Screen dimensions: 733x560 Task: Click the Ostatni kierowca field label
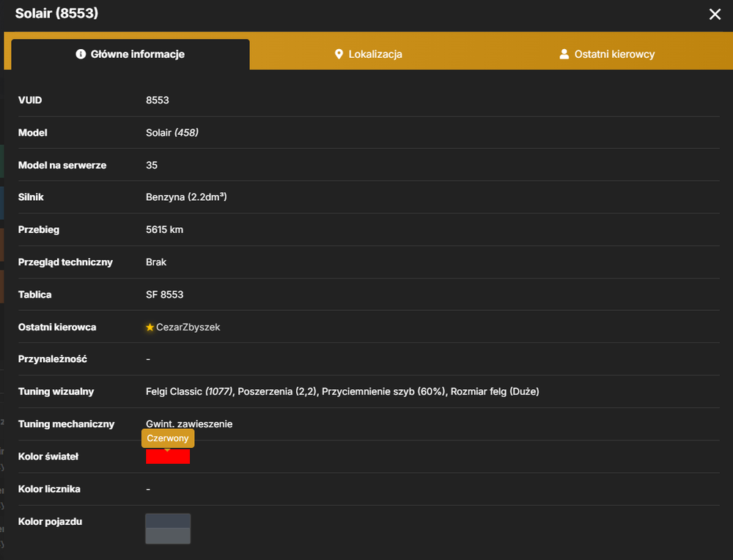click(57, 327)
